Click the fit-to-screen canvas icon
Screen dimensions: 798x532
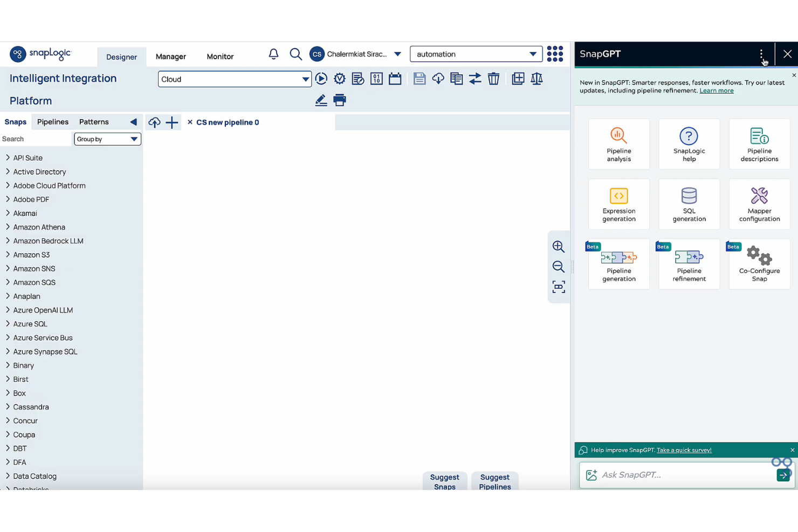point(559,287)
